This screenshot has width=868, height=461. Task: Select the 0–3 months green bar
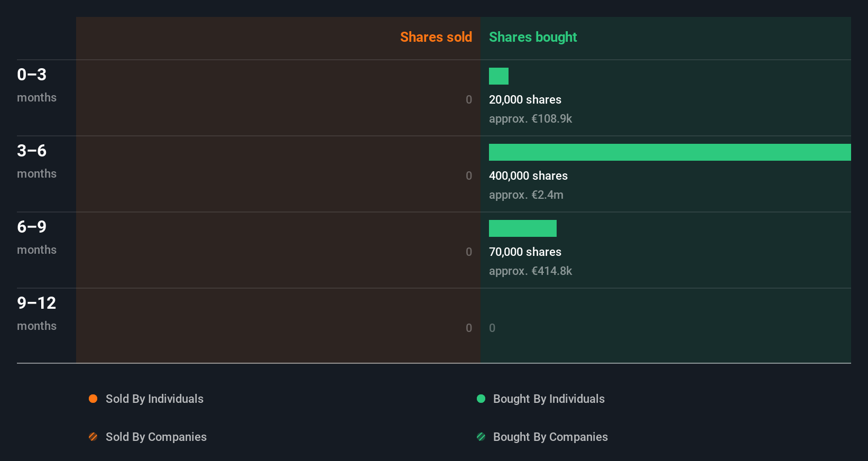pyautogui.click(x=498, y=76)
